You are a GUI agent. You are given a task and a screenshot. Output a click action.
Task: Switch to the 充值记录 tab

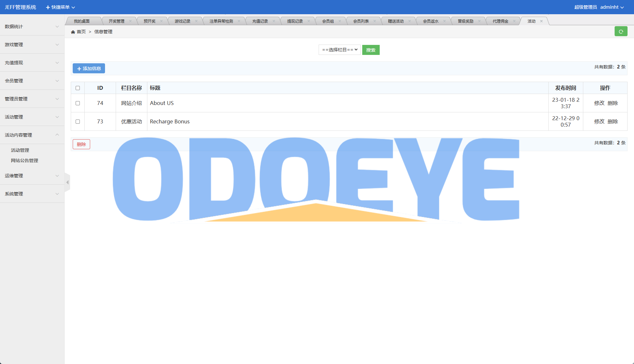pyautogui.click(x=260, y=21)
